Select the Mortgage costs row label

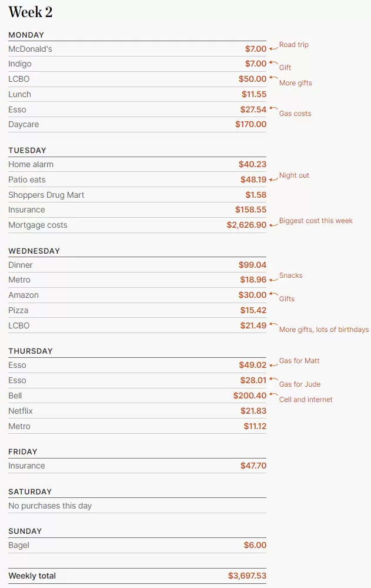[x=38, y=225]
